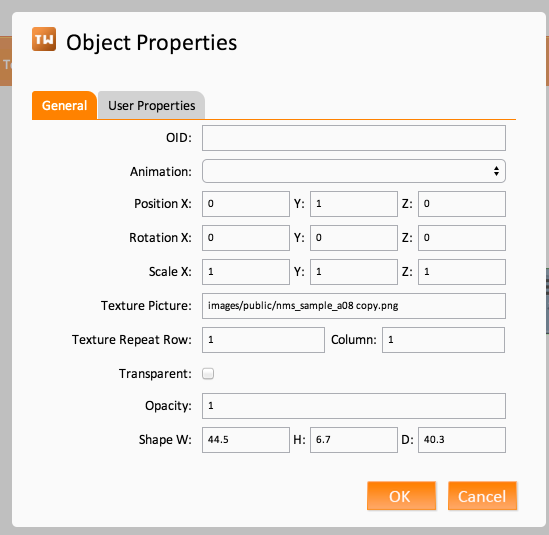The width and height of the screenshot is (549, 535).
Task: Switch to the User Properties tab
Action: (x=151, y=105)
